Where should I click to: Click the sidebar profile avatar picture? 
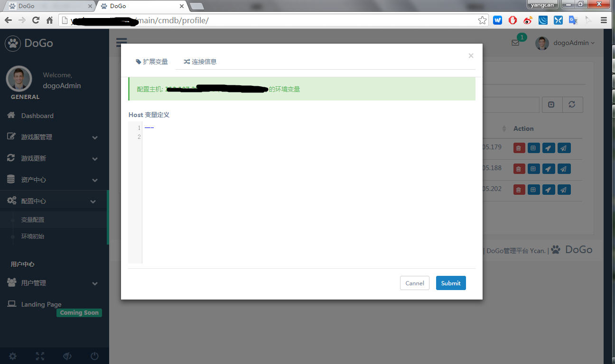coord(19,79)
